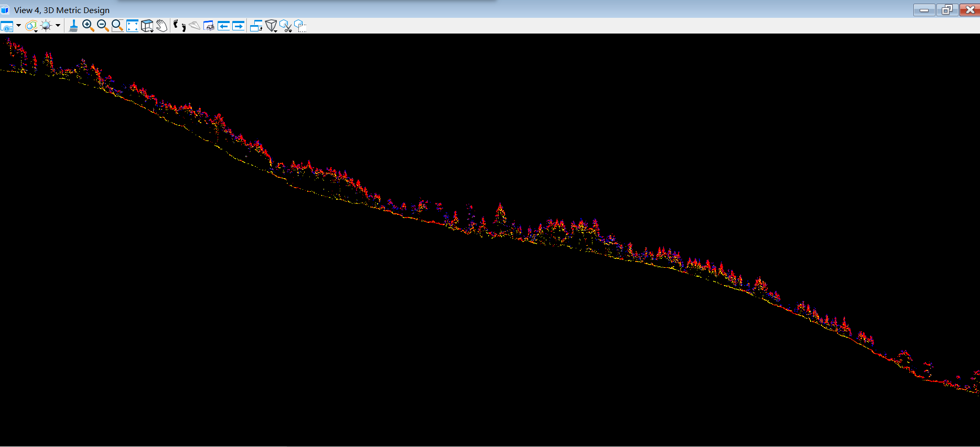Click the Fit View icon
Viewport: 980px width, 447px height.
point(132,26)
